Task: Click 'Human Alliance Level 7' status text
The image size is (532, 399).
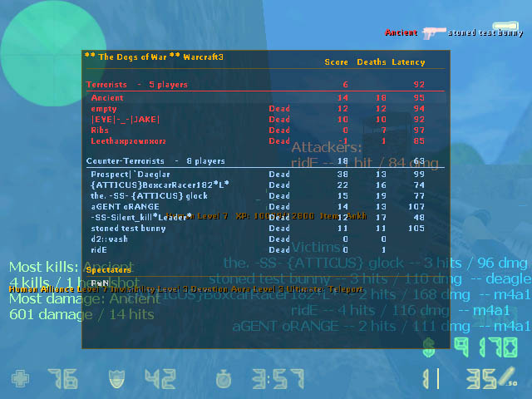Action: click(x=59, y=289)
